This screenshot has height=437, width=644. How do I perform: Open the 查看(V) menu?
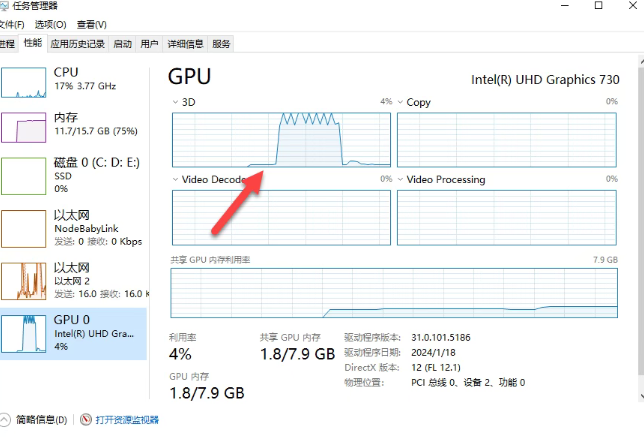click(92, 25)
